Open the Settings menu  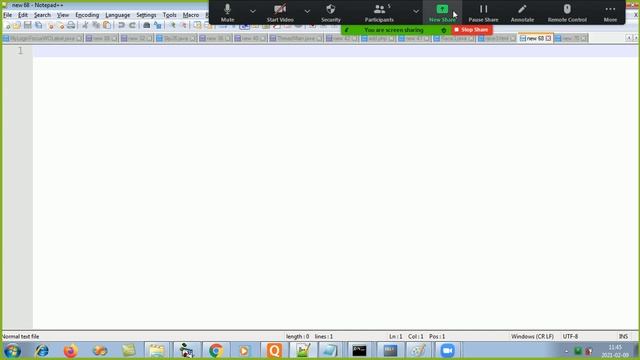[146, 15]
